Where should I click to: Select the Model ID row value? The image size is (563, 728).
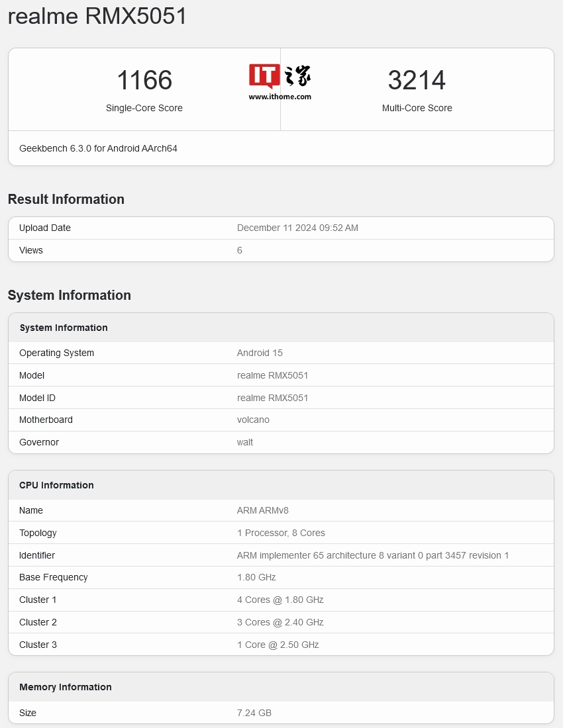click(x=272, y=398)
